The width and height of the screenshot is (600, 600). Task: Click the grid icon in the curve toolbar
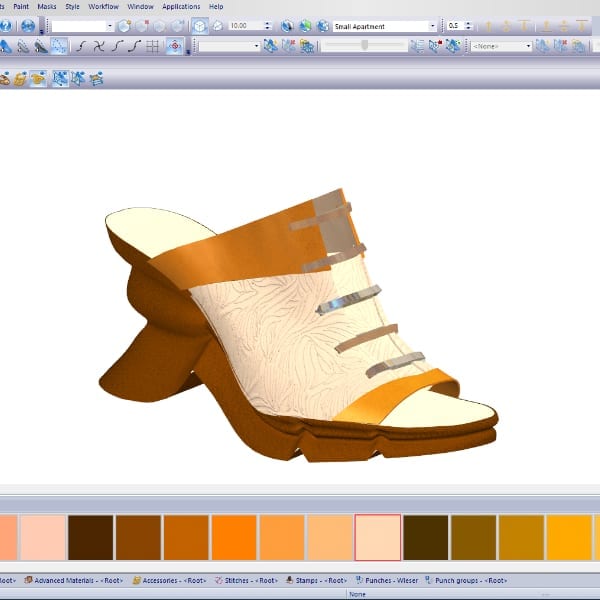153,46
